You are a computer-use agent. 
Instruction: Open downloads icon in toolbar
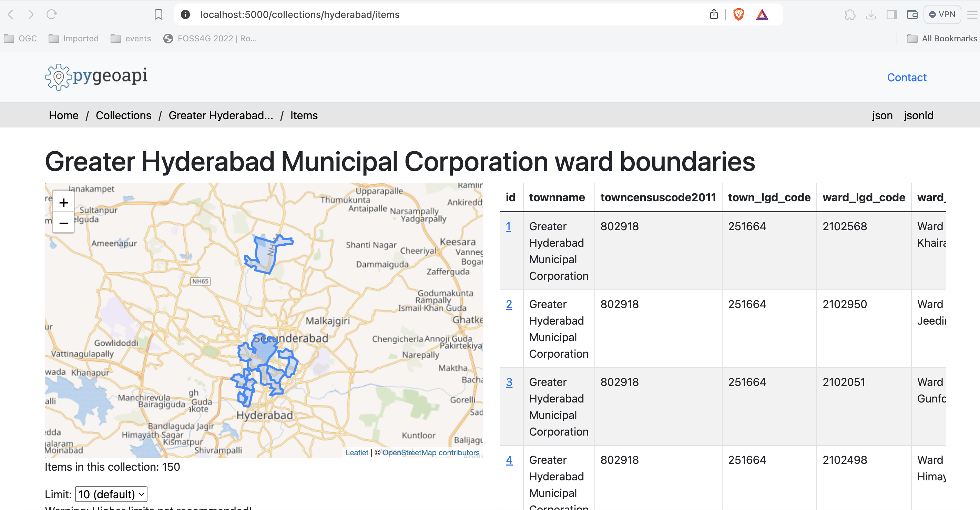pyautogui.click(x=871, y=14)
